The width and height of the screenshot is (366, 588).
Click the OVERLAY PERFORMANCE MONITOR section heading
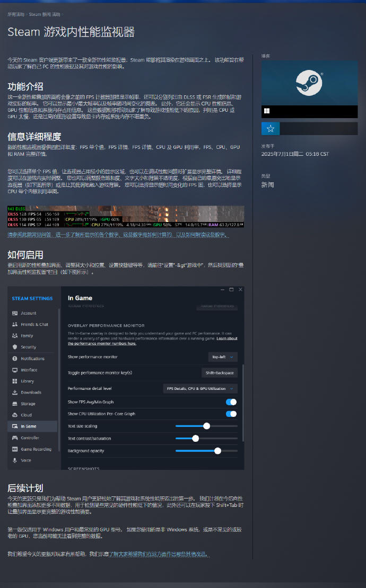click(106, 325)
